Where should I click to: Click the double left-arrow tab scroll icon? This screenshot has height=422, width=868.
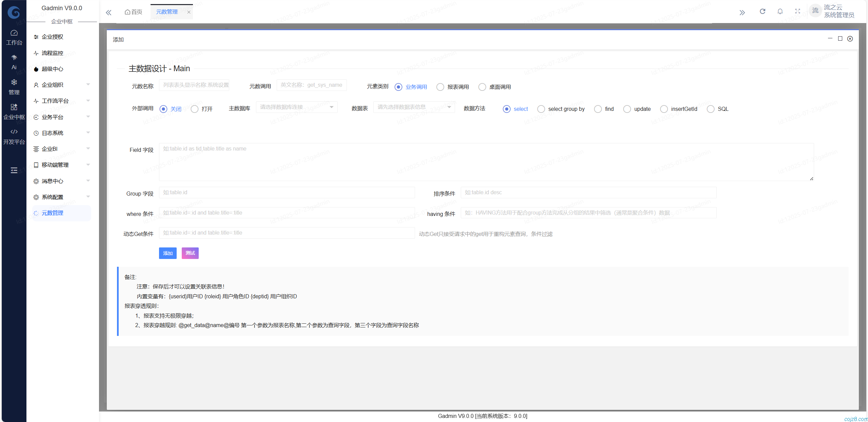108,13
